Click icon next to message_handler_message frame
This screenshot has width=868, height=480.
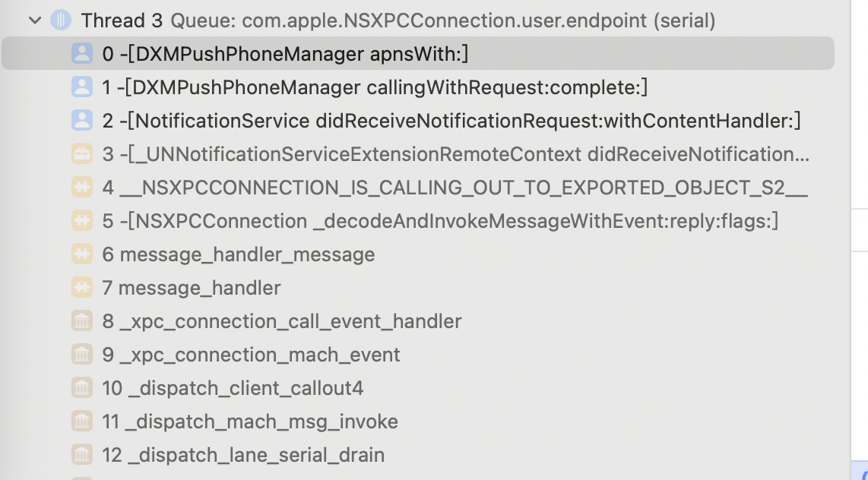81,254
